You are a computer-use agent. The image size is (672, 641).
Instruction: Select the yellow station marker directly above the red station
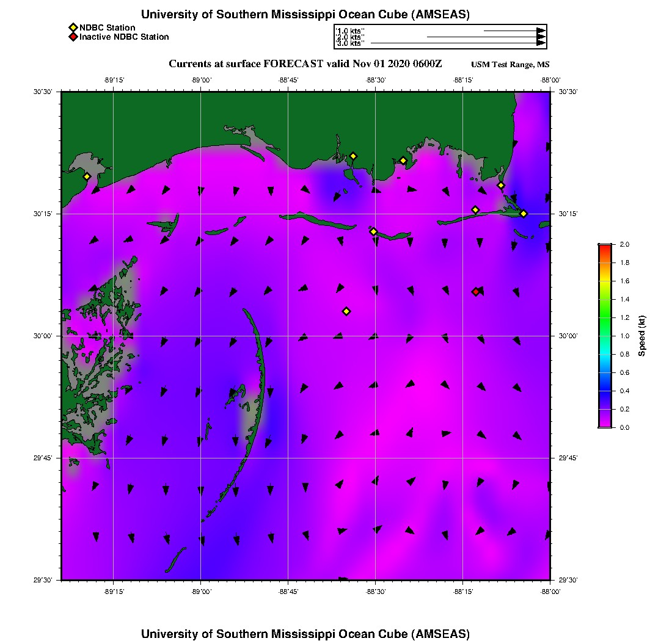tap(475, 210)
